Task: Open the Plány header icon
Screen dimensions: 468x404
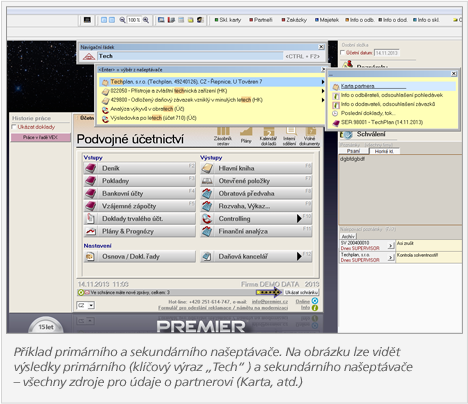Action: pyautogui.click(x=246, y=136)
